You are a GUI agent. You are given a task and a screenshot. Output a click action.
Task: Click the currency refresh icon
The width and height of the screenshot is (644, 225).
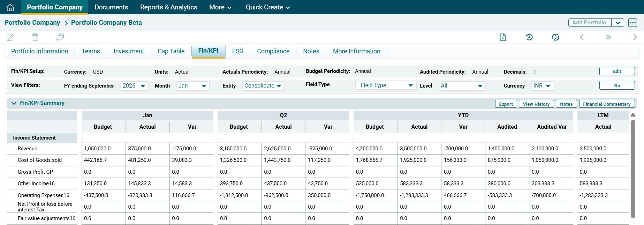555,37
